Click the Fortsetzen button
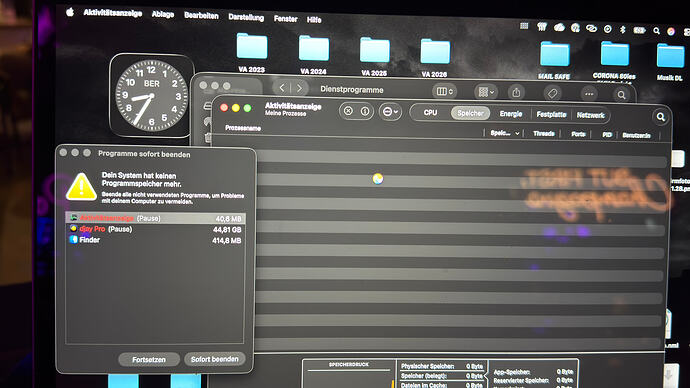The width and height of the screenshot is (690, 388). [149, 359]
